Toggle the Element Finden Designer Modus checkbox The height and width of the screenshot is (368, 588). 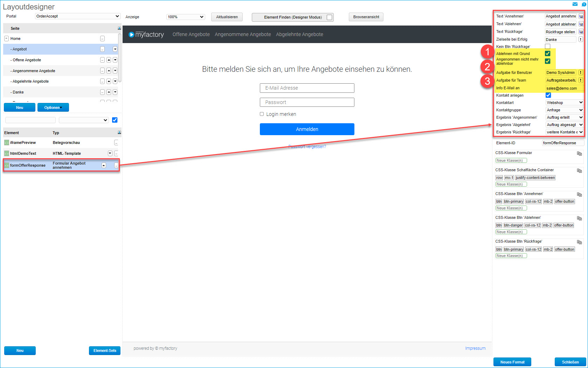point(329,17)
